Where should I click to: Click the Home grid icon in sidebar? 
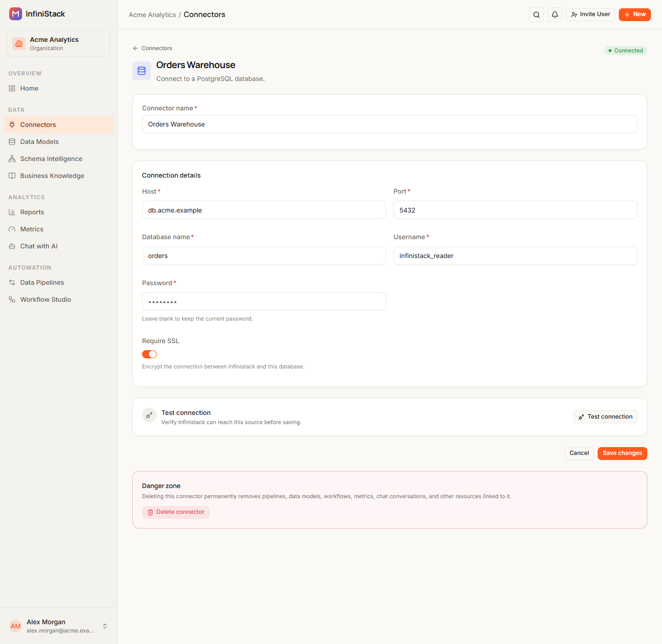click(x=12, y=88)
